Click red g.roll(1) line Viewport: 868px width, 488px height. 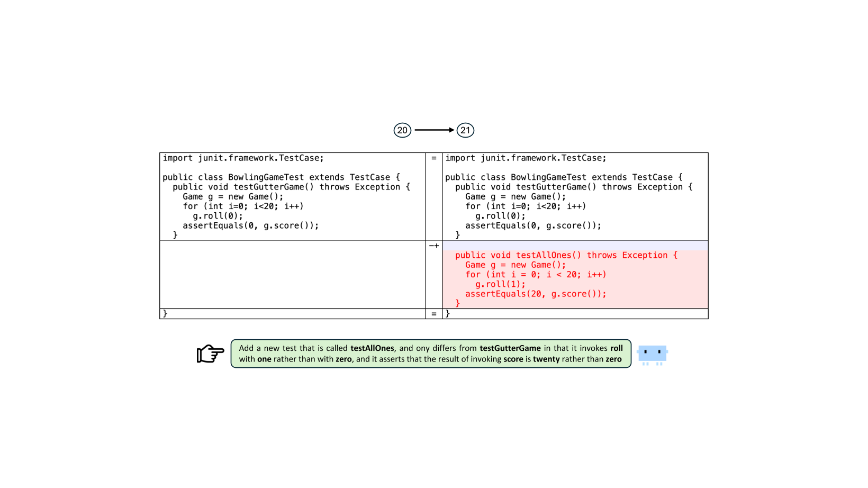pos(500,284)
